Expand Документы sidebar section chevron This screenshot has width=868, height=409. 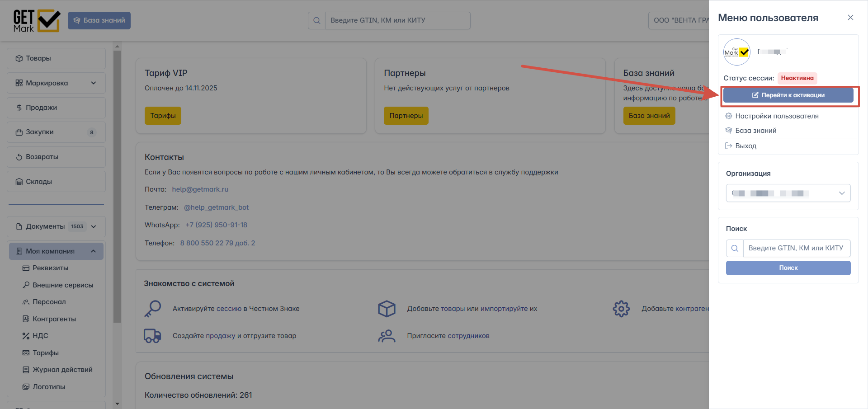[x=94, y=226]
